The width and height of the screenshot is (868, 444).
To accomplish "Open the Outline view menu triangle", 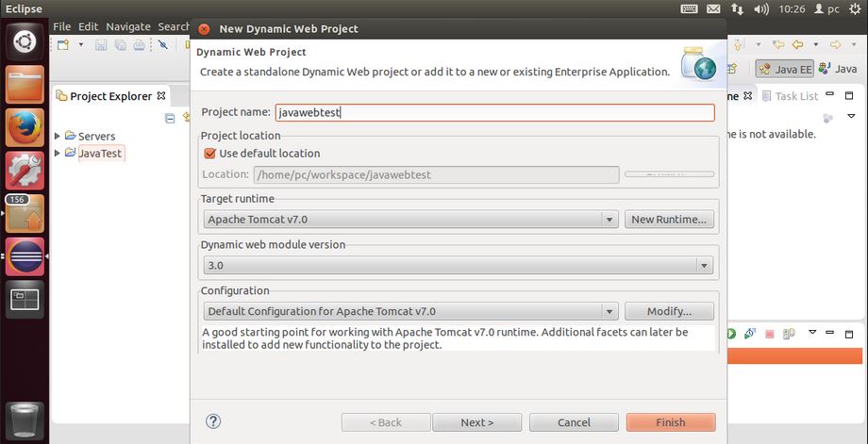I will click(x=851, y=117).
